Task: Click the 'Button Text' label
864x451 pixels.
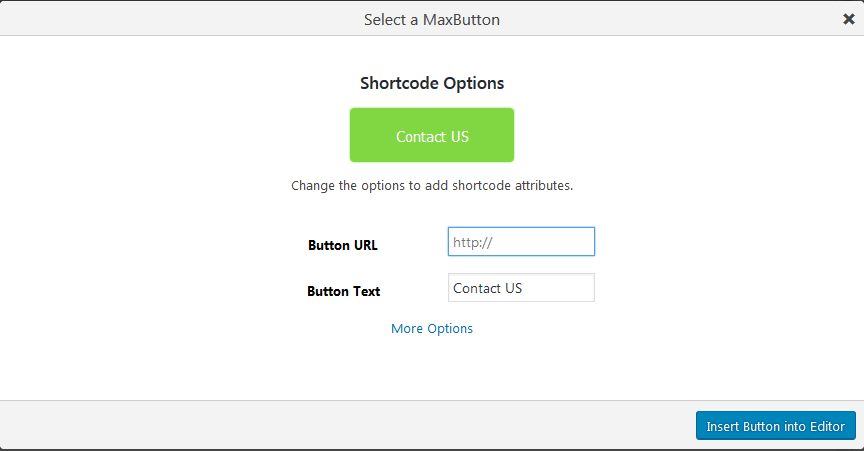Action: coord(343,292)
